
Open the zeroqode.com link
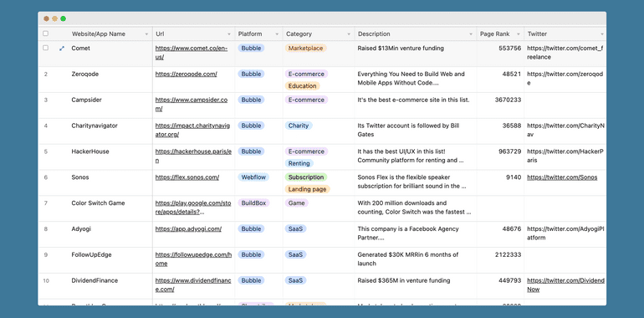click(186, 74)
